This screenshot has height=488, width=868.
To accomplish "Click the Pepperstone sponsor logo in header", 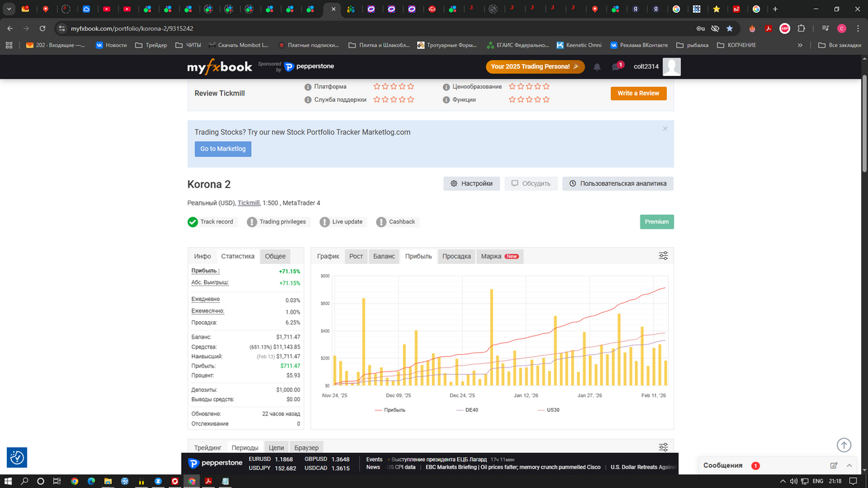I will click(x=309, y=67).
